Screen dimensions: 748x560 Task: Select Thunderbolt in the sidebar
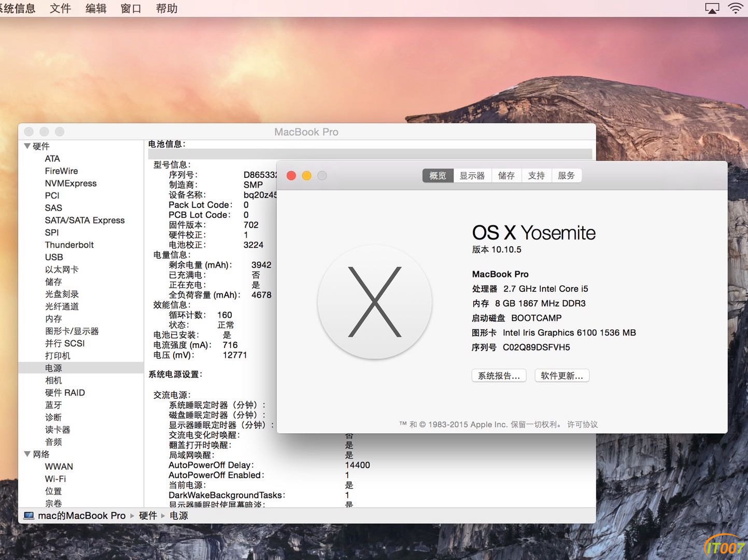(69, 245)
